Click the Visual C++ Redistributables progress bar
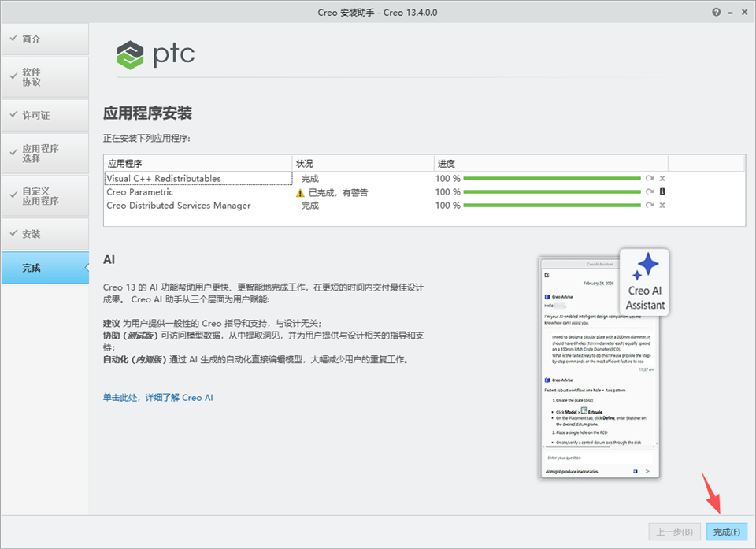 552,179
